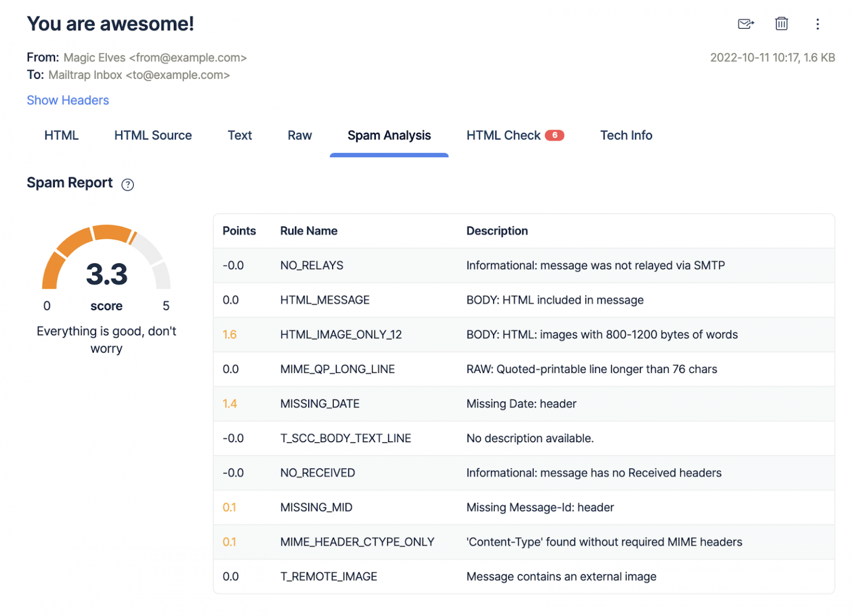Open the three-dot more options menu
This screenshot has width=853, height=616.
point(817,24)
